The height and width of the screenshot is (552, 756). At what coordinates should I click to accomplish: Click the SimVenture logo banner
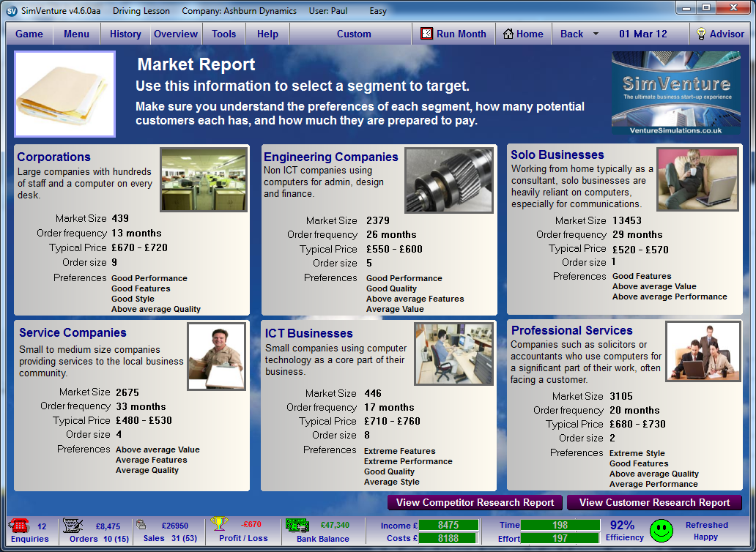point(676,93)
